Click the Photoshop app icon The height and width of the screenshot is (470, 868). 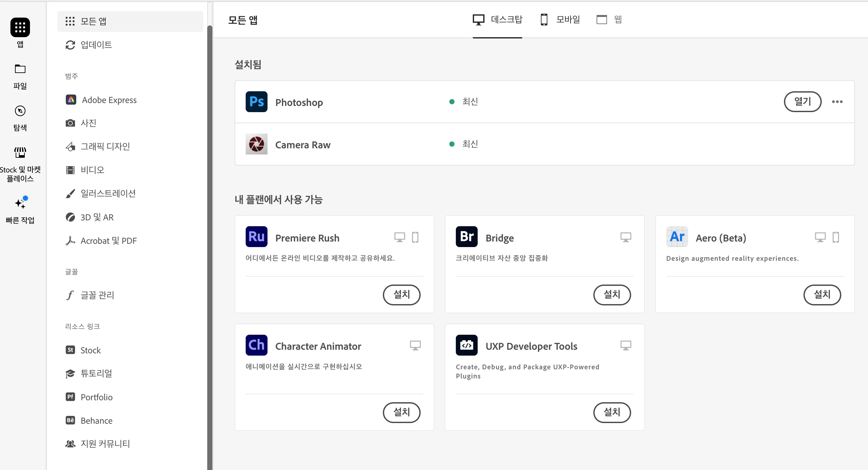coord(256,101)
